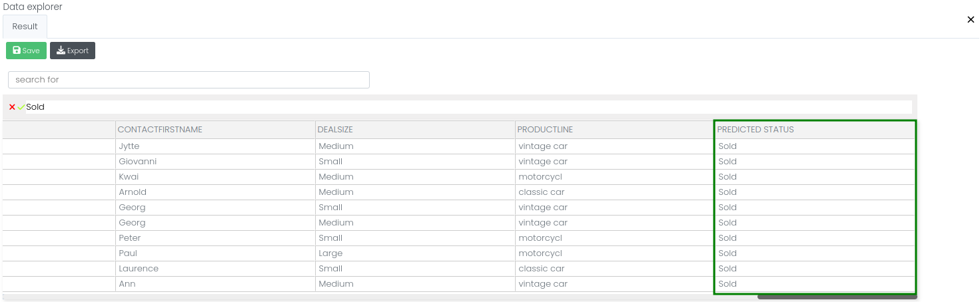
Task: Select the Sold status in Ann's row
Action: (728, 284)
